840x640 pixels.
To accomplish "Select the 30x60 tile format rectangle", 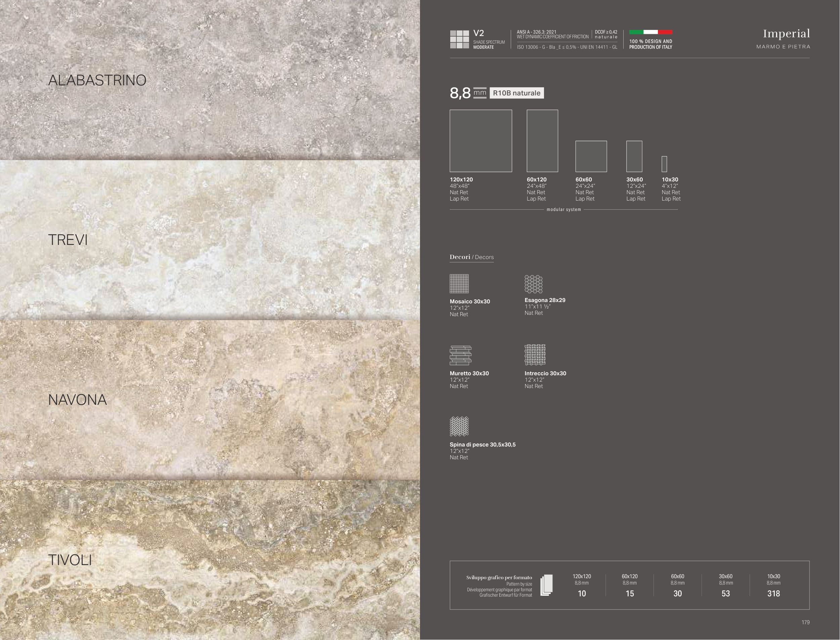I will [634, 157].
